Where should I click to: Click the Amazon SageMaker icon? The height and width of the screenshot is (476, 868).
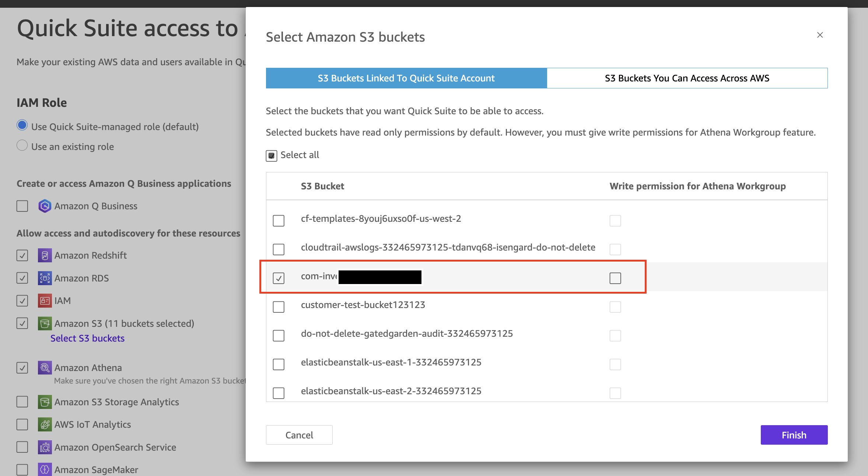coord(45,469)
